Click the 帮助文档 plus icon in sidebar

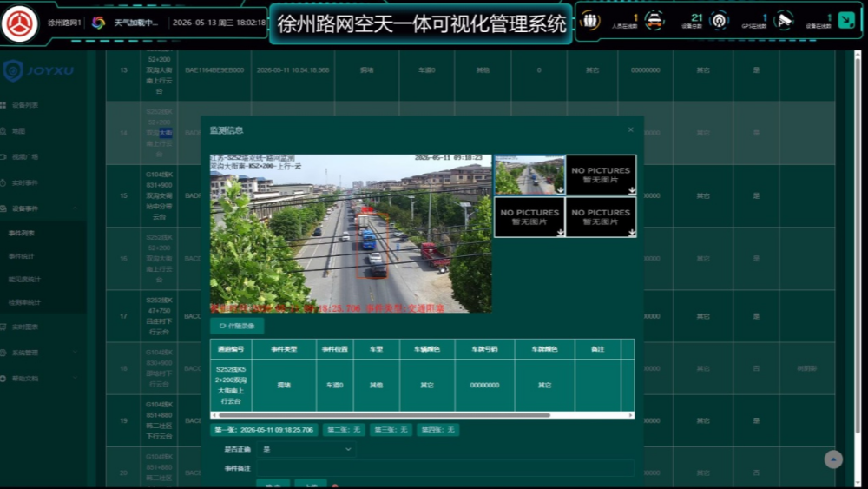click(3, 378)
